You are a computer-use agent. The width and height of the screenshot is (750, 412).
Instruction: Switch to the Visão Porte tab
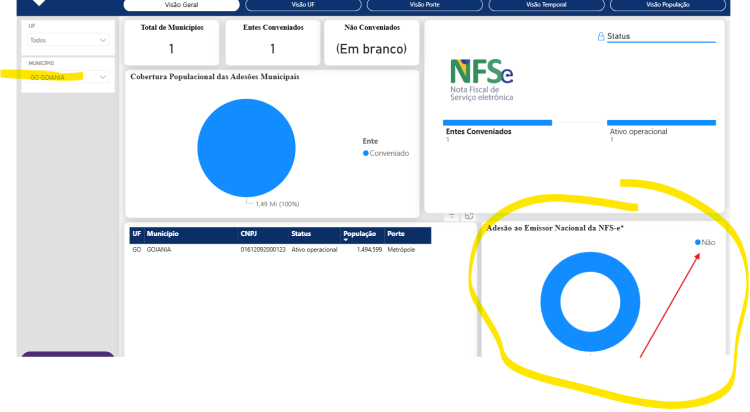coord(425,5)
